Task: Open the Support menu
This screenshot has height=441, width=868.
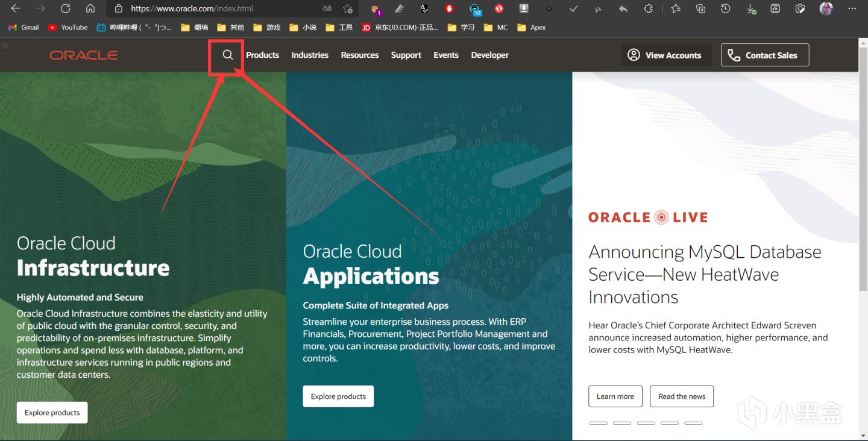Action: pos(406,55)
